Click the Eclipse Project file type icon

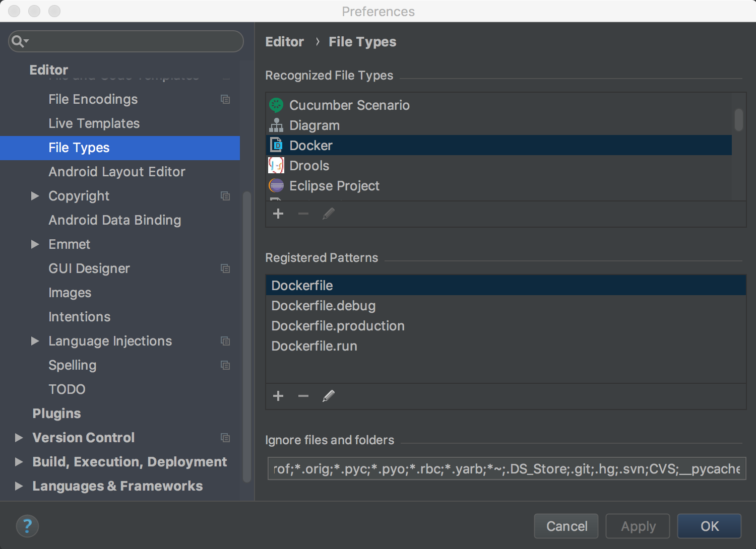(276, 185)
